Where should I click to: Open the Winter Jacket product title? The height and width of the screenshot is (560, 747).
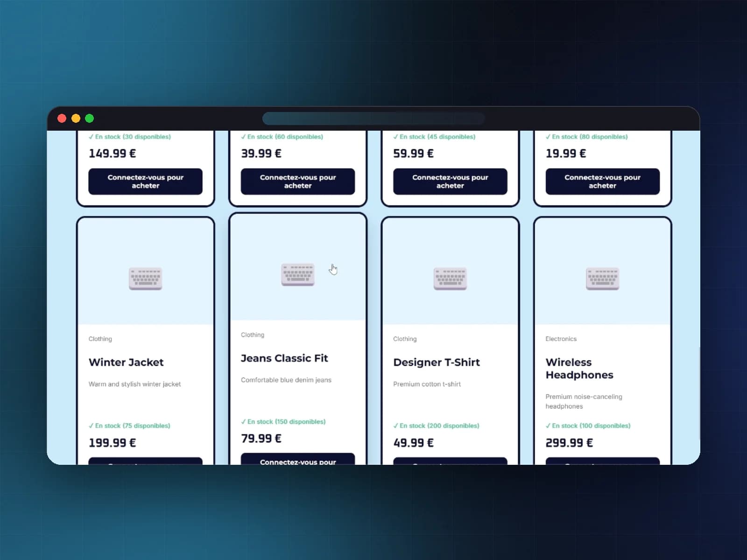126,362
